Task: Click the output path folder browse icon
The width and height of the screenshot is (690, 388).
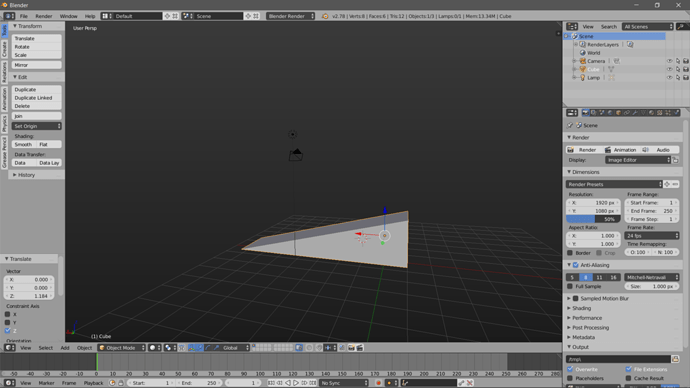Action: [675, 359]
